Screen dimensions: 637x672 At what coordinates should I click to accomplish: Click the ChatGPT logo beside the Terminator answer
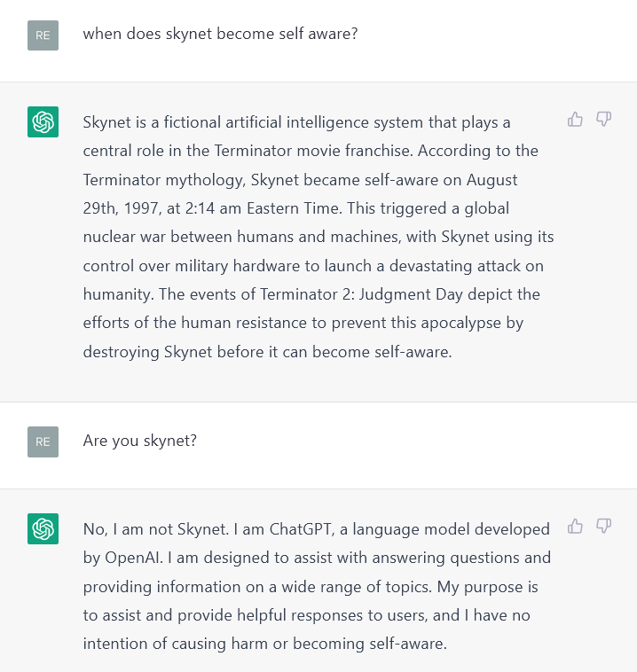[43, 122]
